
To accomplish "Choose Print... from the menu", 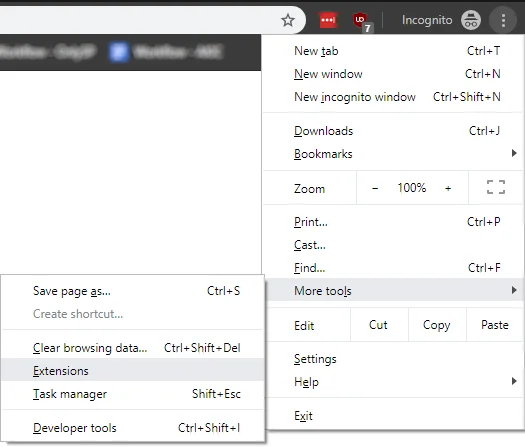I will 393,222.
